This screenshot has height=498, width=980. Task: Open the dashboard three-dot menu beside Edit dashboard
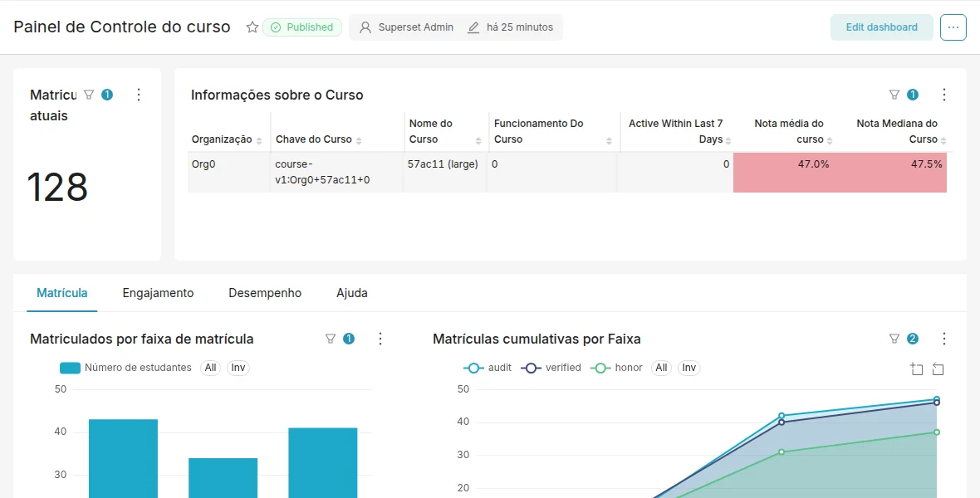pyautogui.click(x=953, y=27)
